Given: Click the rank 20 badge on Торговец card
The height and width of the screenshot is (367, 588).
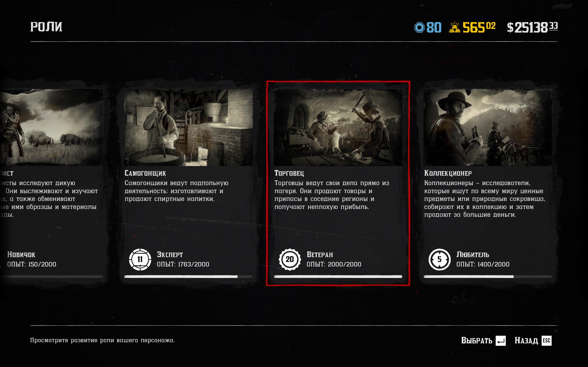Looking at the screenshot, I should click(290, 259).
